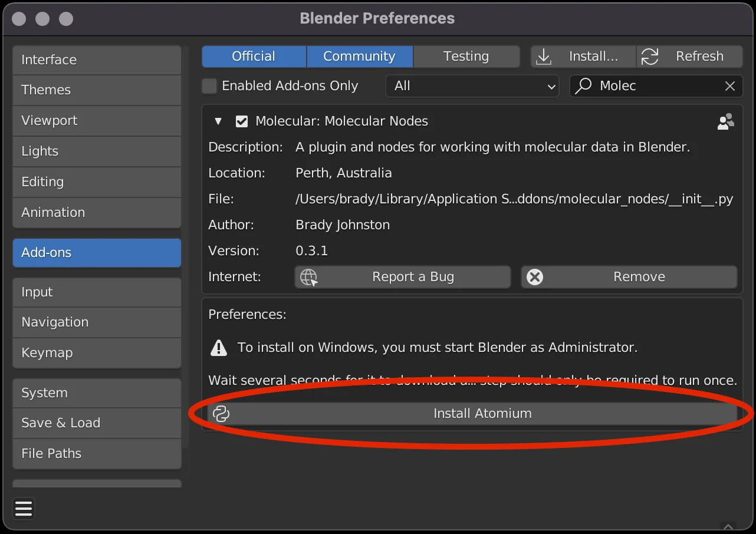Open the Editing preferences section

97,182
